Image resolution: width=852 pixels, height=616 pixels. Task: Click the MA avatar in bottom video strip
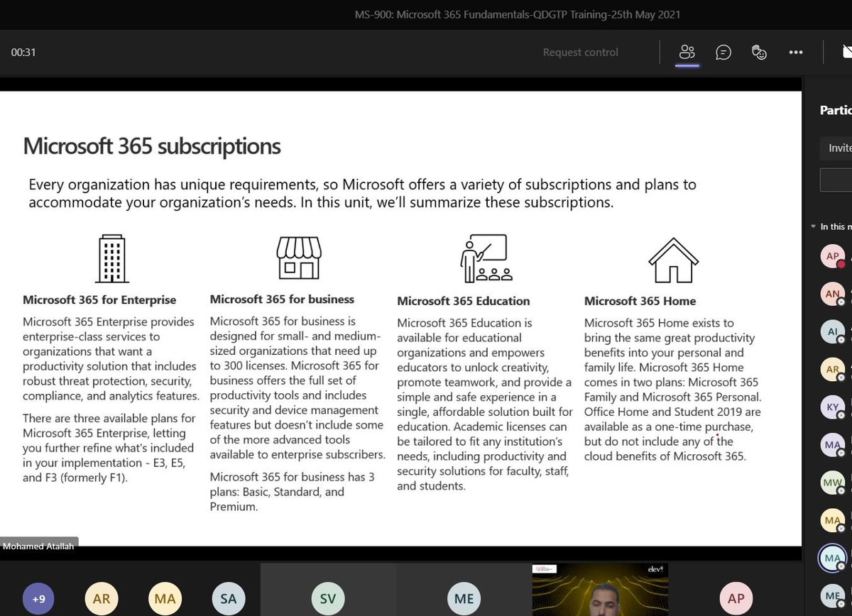point(165,598)
